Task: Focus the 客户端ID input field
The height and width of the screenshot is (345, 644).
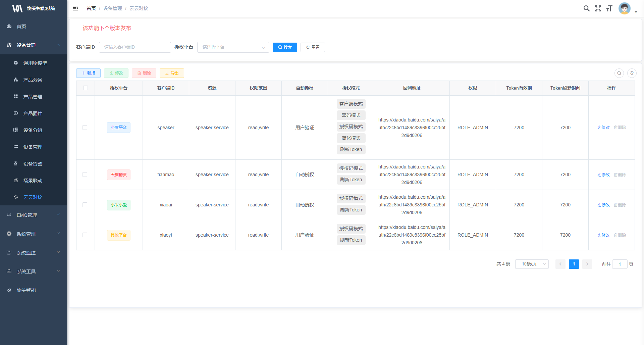Action: [135, 47]
